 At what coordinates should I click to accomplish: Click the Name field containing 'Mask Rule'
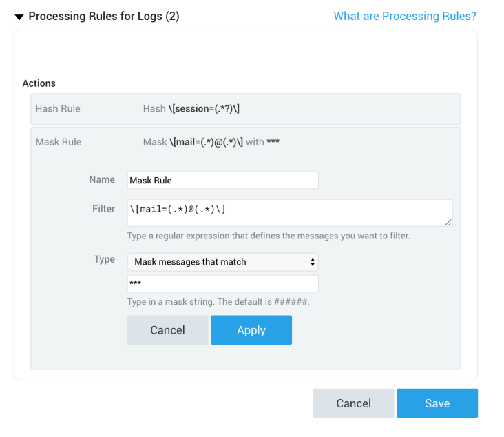point(222,181)
